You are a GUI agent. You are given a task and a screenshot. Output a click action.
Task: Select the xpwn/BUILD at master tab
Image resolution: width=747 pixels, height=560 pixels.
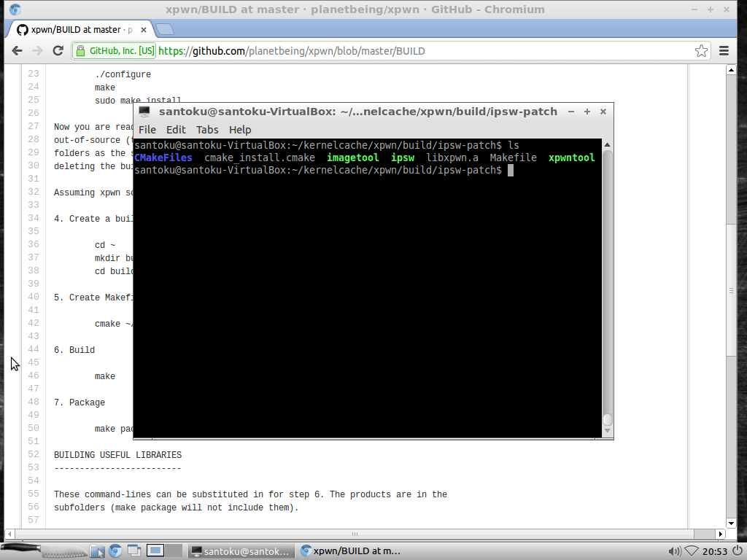tap(80, 29)
